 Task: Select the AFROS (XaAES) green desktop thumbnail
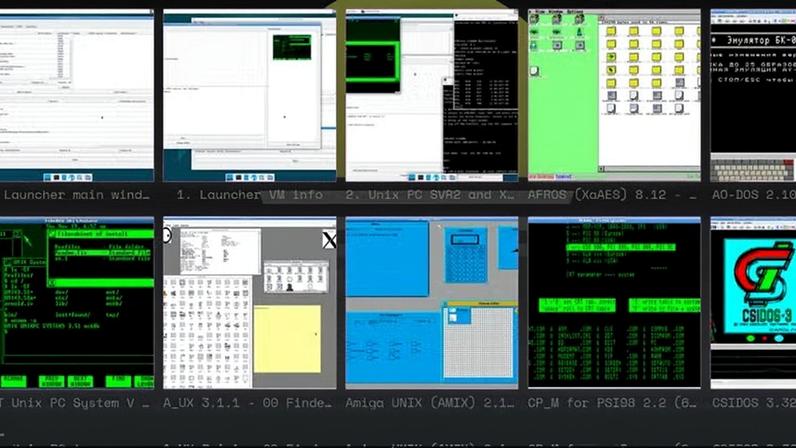(614, 95)
